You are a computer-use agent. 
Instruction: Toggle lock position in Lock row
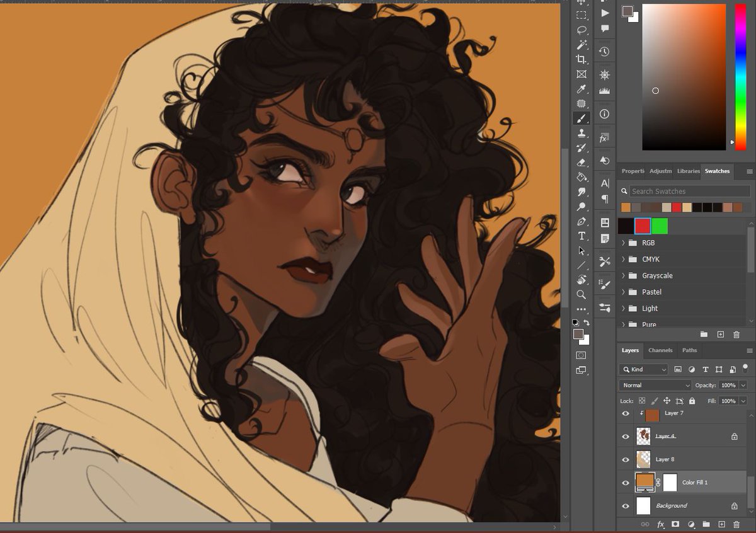[x=667, y=401]
